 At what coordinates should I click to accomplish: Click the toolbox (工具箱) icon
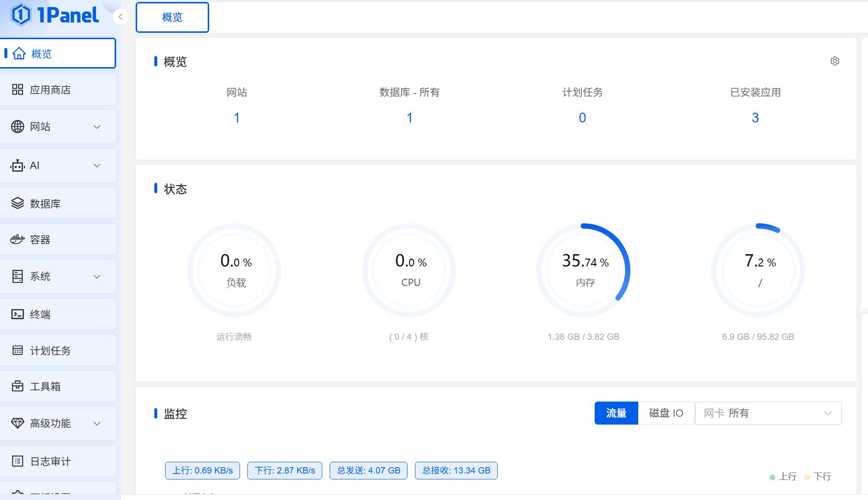(18, 386)
